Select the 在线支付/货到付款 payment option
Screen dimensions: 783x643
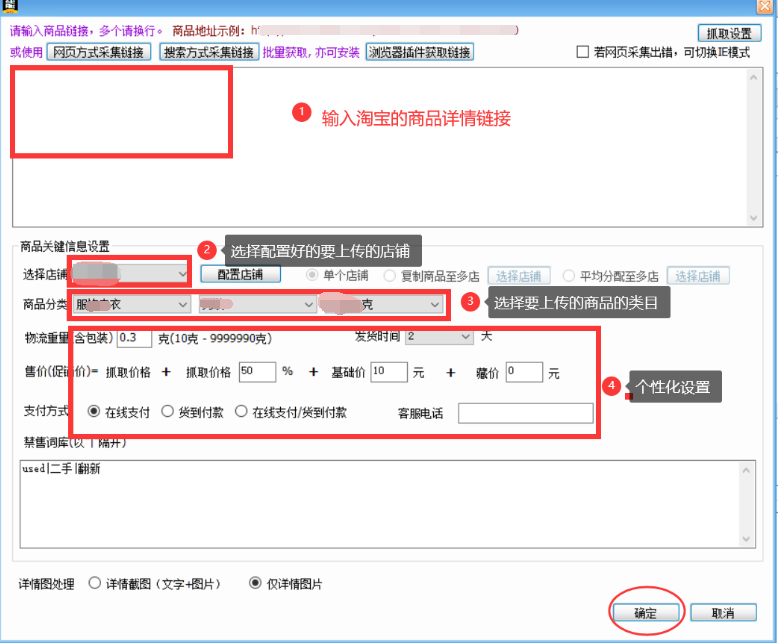point(241,411)
